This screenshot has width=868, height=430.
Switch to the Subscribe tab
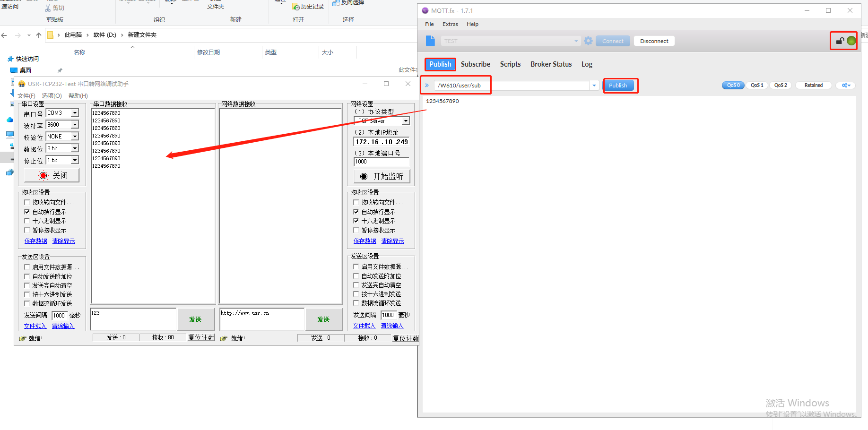[x=475, y=64]
